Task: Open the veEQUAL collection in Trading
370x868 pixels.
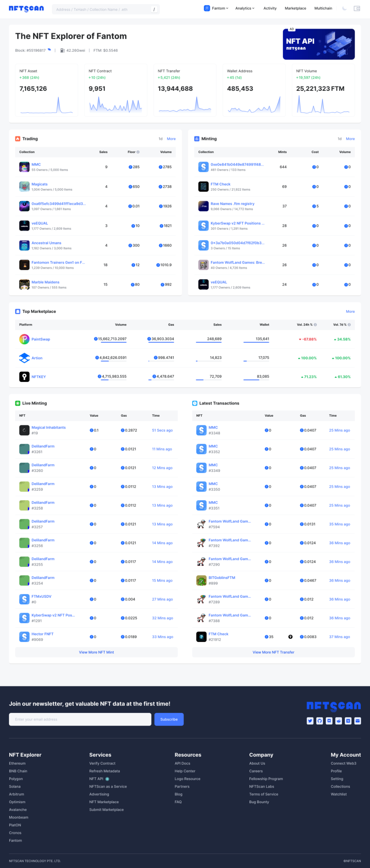Action: [40, 223]
